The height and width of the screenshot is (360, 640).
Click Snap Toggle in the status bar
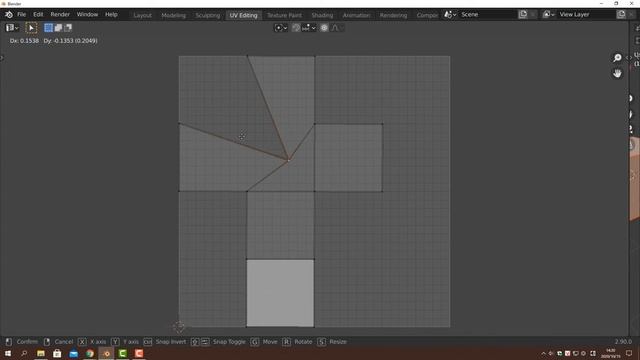point(218,342)
